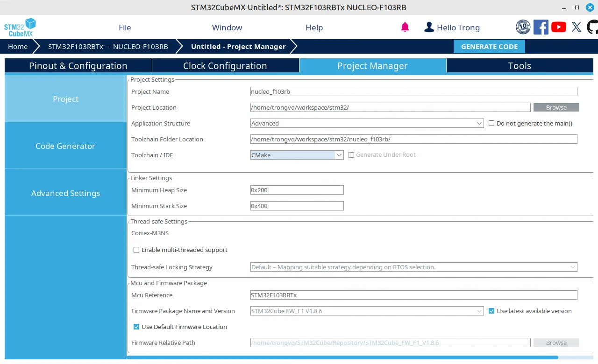Click Hello Trong account label
Viewport: 598px width, 364px height.
(x=458, y=28)
